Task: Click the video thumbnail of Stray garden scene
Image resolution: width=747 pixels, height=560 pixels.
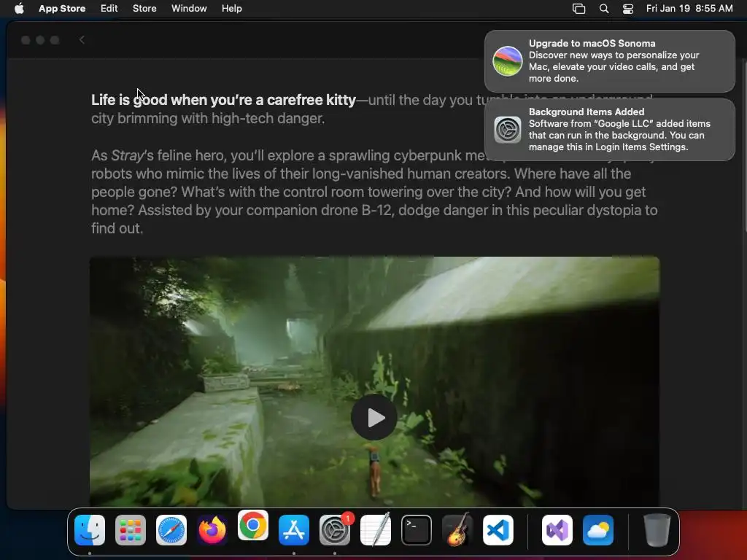Action: point(374,381)
